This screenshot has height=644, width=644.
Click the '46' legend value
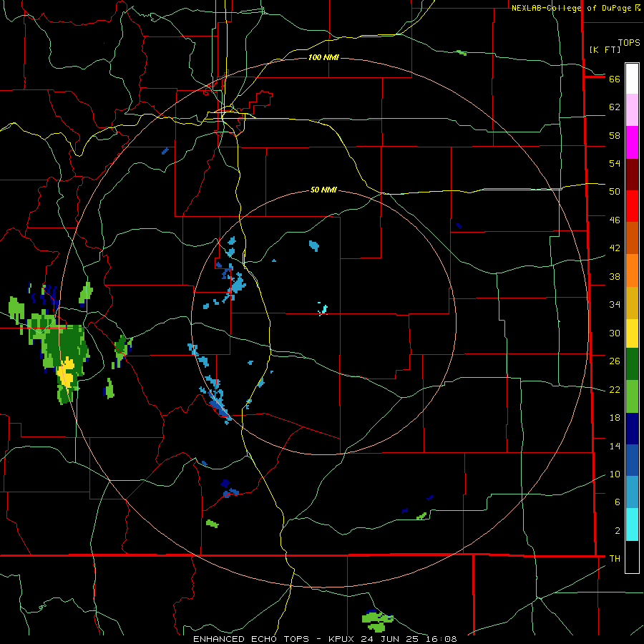tap(615, 220)
